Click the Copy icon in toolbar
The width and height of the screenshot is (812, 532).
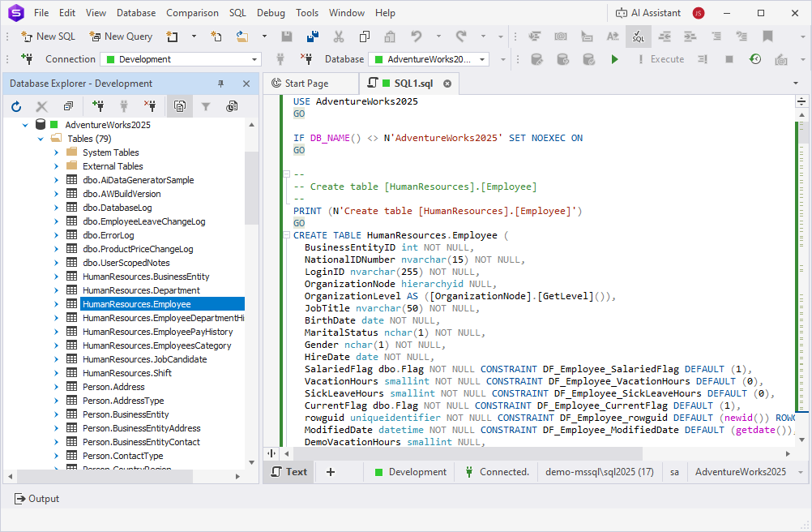[x=365, y=36]
